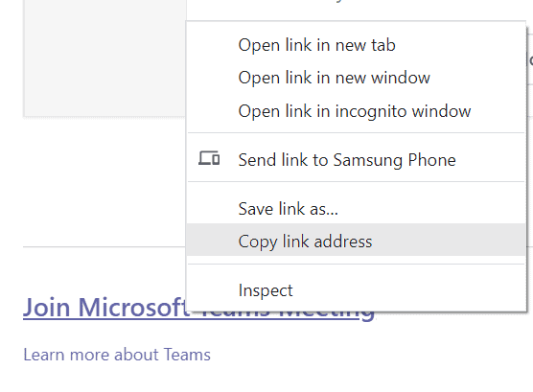Choose Save link as... option
The height and width of the screenshot is (392, 533).
point(356,208)
